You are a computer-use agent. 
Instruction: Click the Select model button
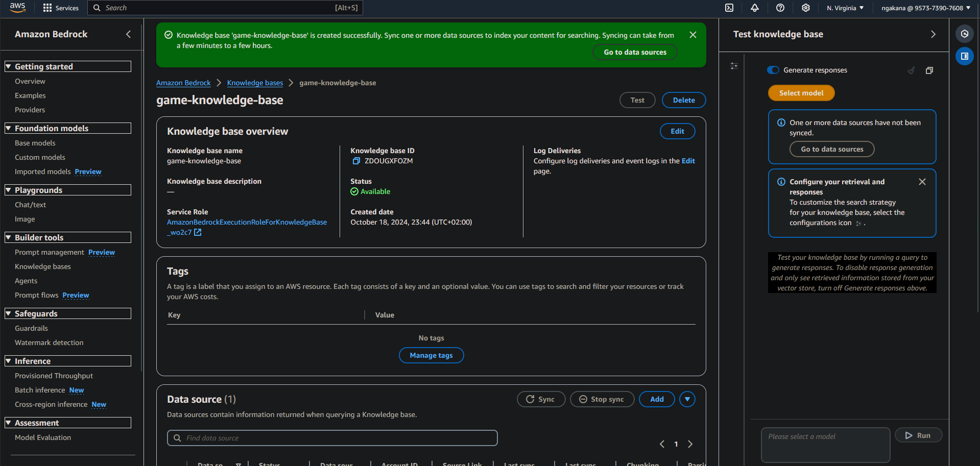tap(801, 93)
